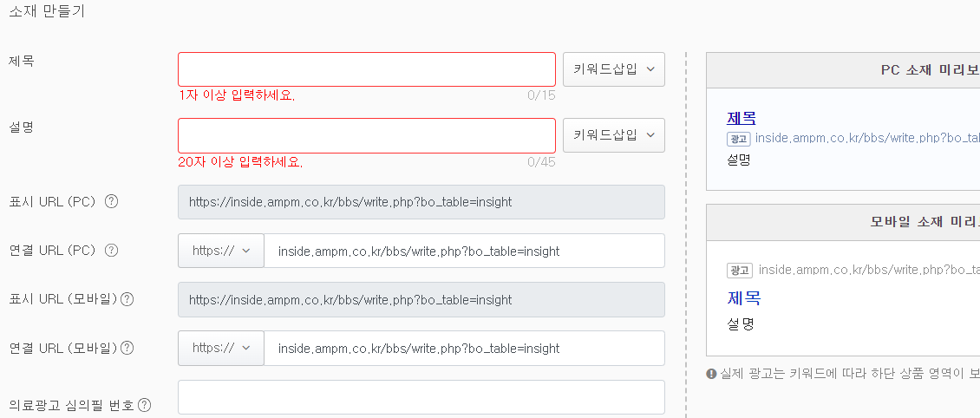The width and height of the screenshot is (980, 418).
Task: Open help icon next to 연결 URL (모바일)
Action: click(x=127, y=348)
